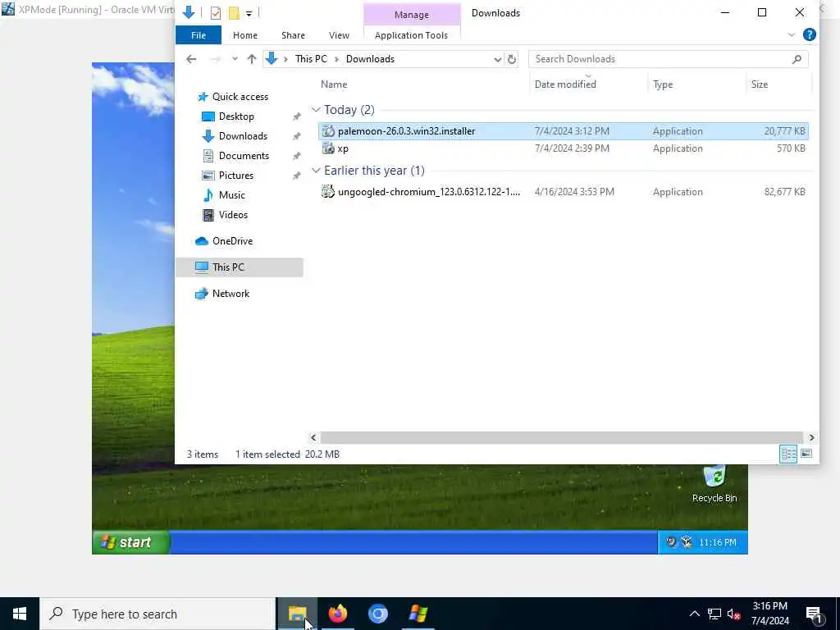Image resolution: width=840 pixels, height=630 pixels.
Task: Refresh the Downloads folder
Action: 512,59
